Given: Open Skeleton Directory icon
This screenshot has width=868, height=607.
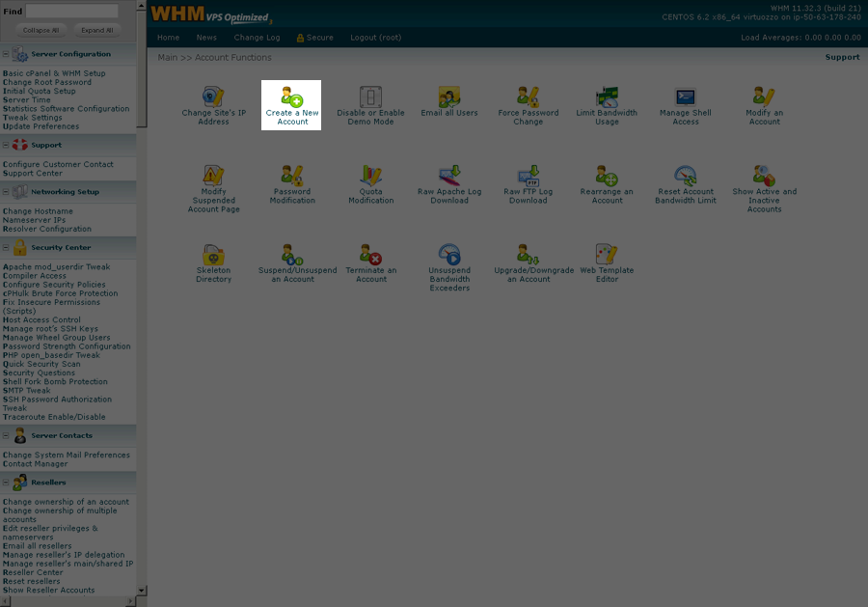Looking at the screenshot, I should (213, 254).
